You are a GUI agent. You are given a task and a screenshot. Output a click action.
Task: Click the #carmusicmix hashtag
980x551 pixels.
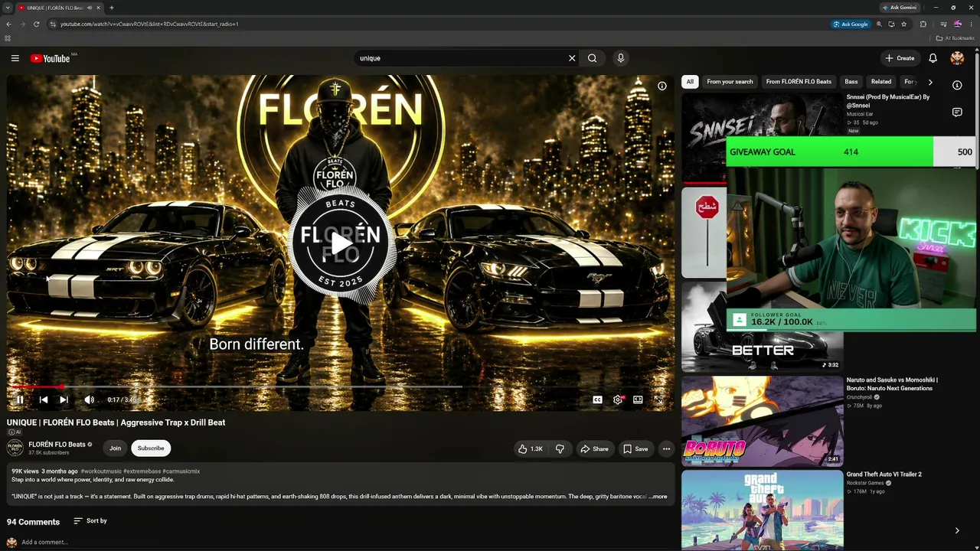pyautogui.click(x=181, y=471)
